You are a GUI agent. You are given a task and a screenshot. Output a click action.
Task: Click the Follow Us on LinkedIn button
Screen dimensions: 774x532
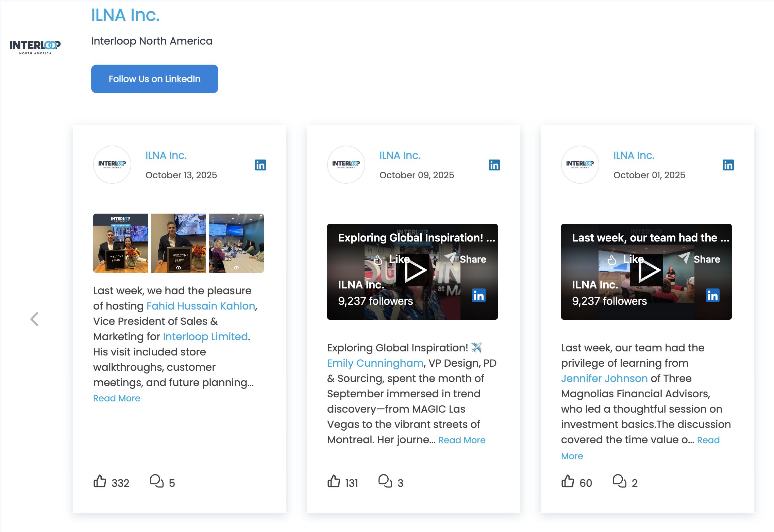coord(154,79)
